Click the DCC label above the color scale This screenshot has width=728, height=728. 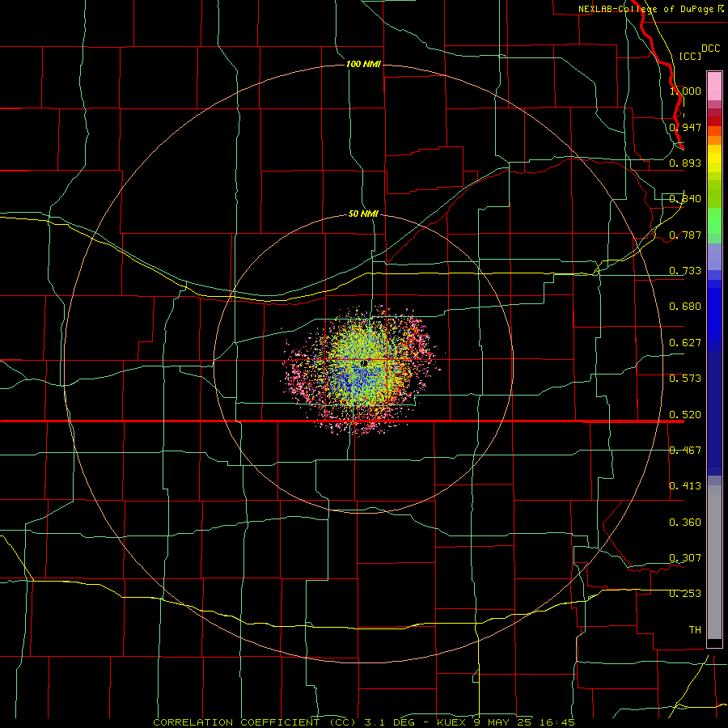point(711,49)
